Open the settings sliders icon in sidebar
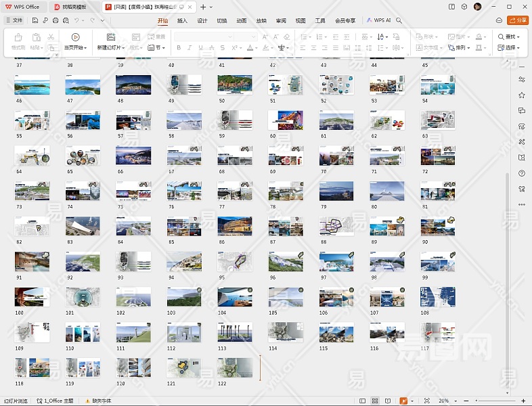532x406 pixels. [x=522, y=79]
